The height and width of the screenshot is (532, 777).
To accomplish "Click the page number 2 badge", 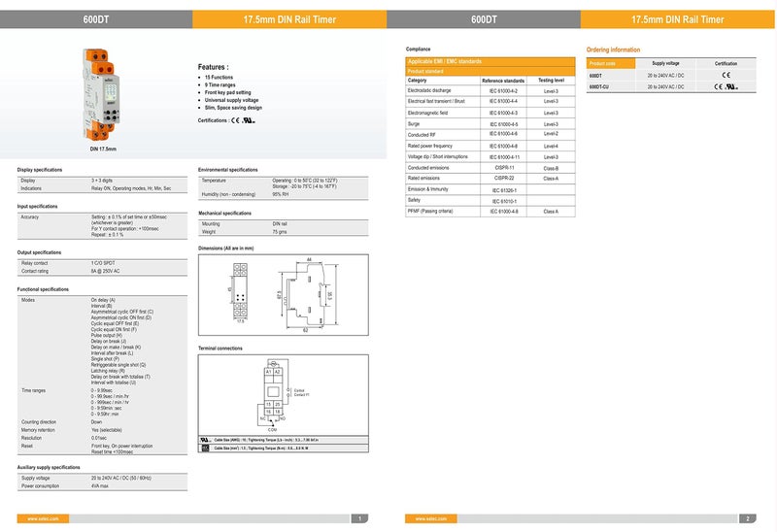I will [748, 518].
